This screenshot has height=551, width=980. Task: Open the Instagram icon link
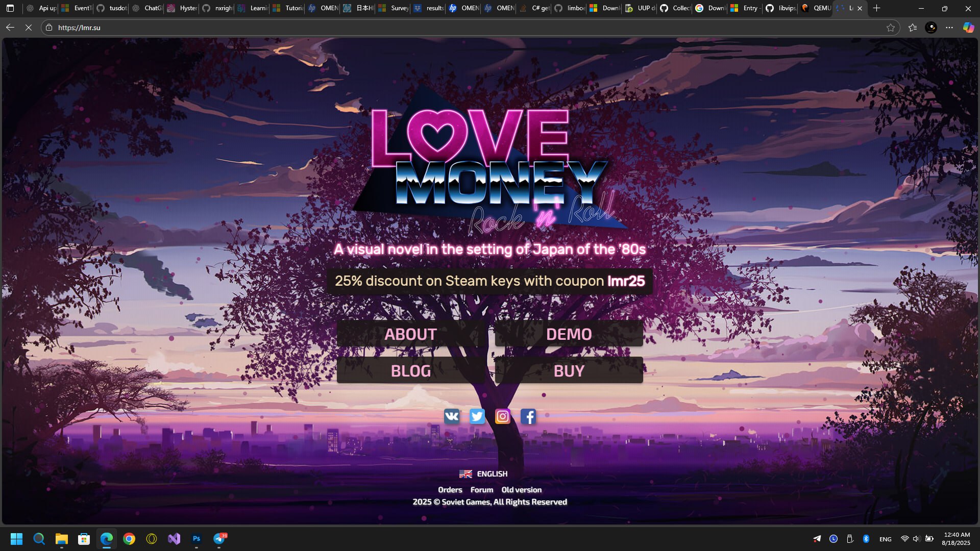point(502,416)
